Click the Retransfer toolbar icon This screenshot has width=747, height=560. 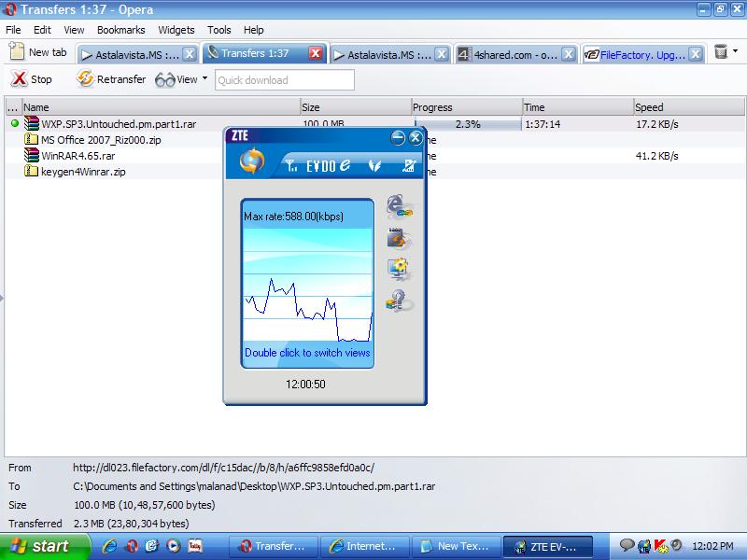85,78
